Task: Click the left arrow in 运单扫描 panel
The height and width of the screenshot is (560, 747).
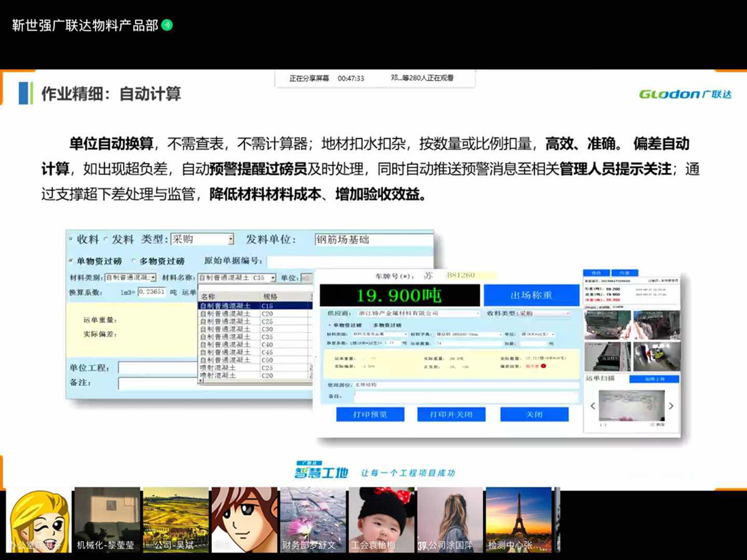Action: coord(593,406)
